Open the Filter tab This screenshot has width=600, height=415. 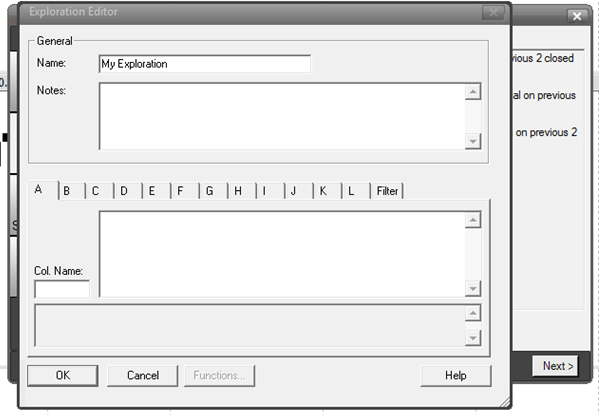pos(387,190)
